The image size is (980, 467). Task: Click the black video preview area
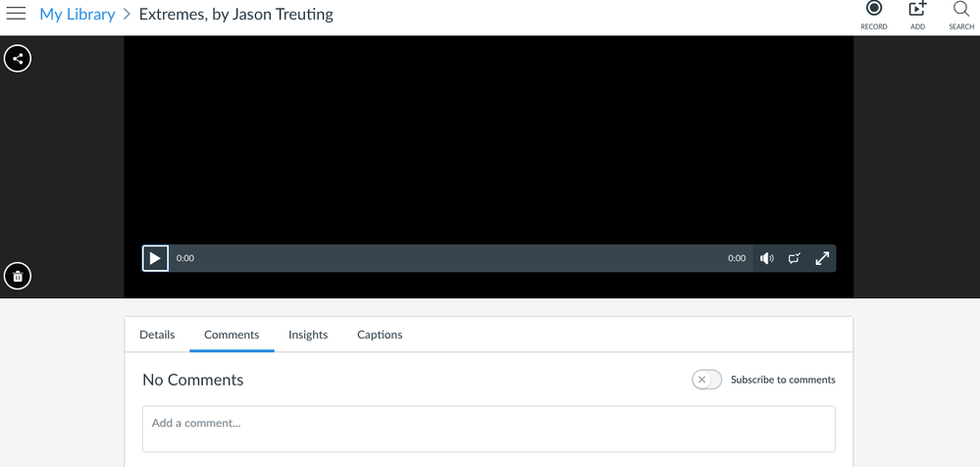coord(489,137)
